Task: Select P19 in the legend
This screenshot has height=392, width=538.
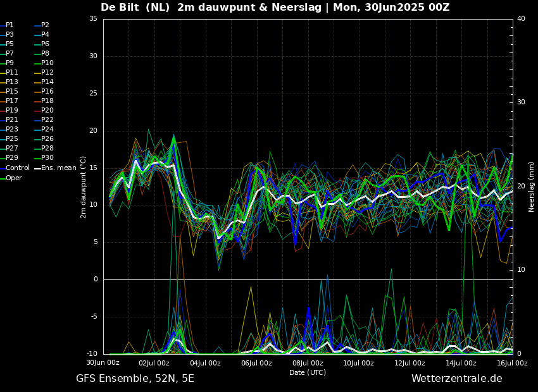Action: [x=9, y=111]
